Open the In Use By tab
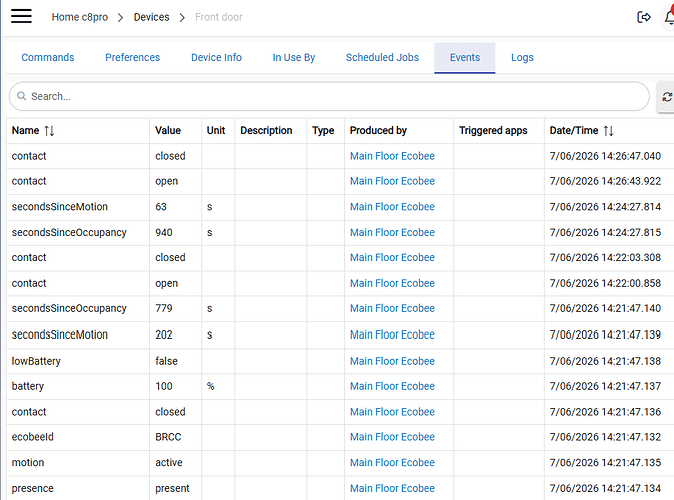 pyautogui.click(x=294, y=58)
